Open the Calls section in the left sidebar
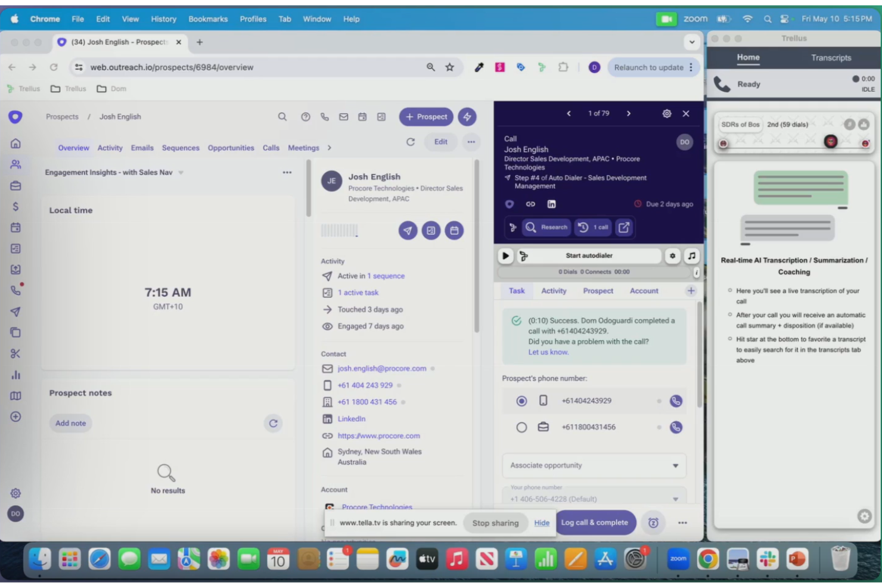Screen dimensions: 882x588 click(16, 290)
